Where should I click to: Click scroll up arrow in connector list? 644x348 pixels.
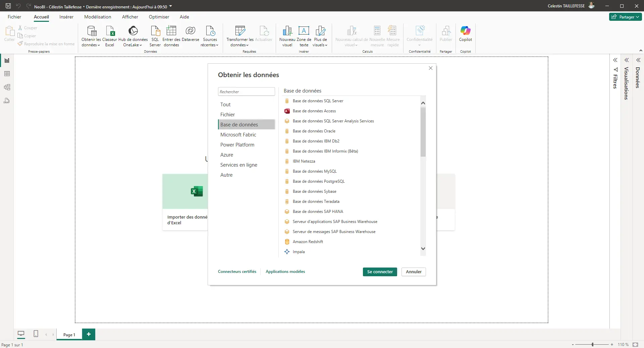coord(423,103)
